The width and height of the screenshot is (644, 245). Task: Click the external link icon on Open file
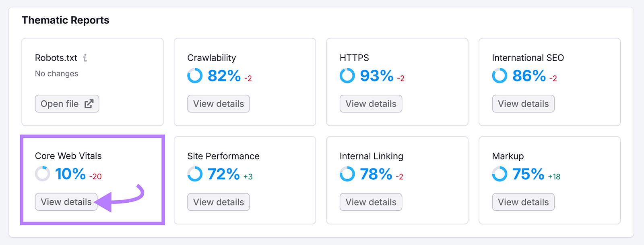coord(89,103)
